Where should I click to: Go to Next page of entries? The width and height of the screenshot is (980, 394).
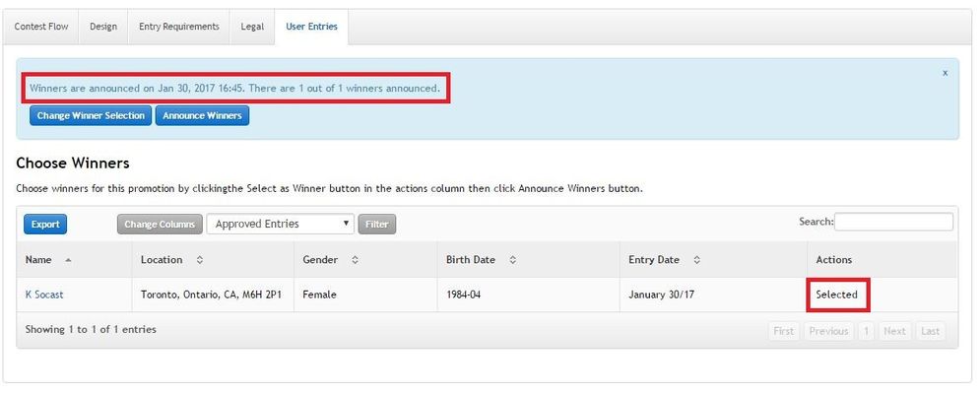(894, 331)
